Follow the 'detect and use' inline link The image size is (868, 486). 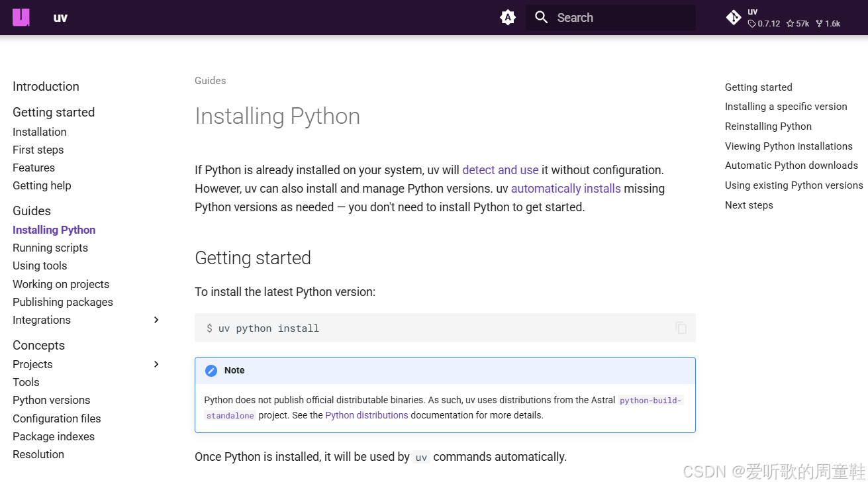point(501,170)
